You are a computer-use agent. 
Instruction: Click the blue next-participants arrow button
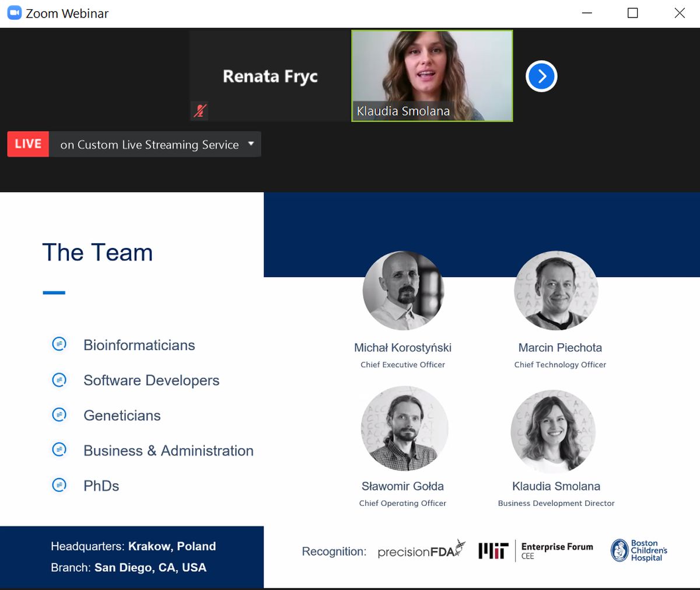(x=541, y=76)
